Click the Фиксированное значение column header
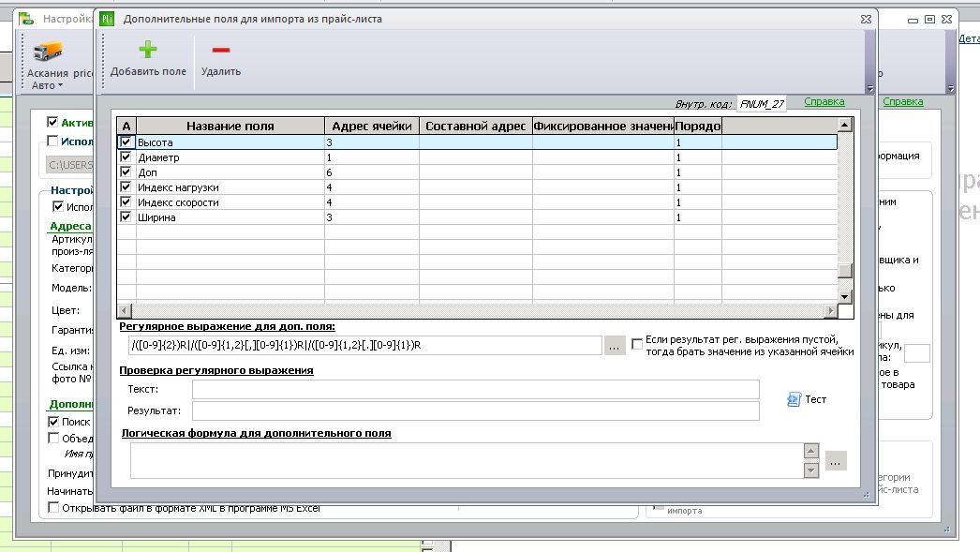Image resolution: width=980 pixels, height=552 pixels. 603,126
